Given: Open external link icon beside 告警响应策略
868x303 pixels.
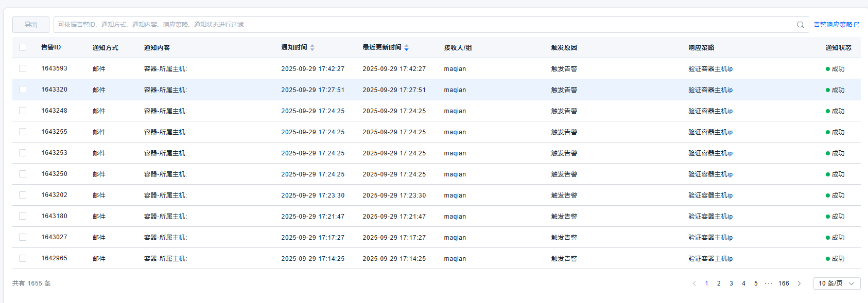Looking at the screenshot, I should click(857, 25).
